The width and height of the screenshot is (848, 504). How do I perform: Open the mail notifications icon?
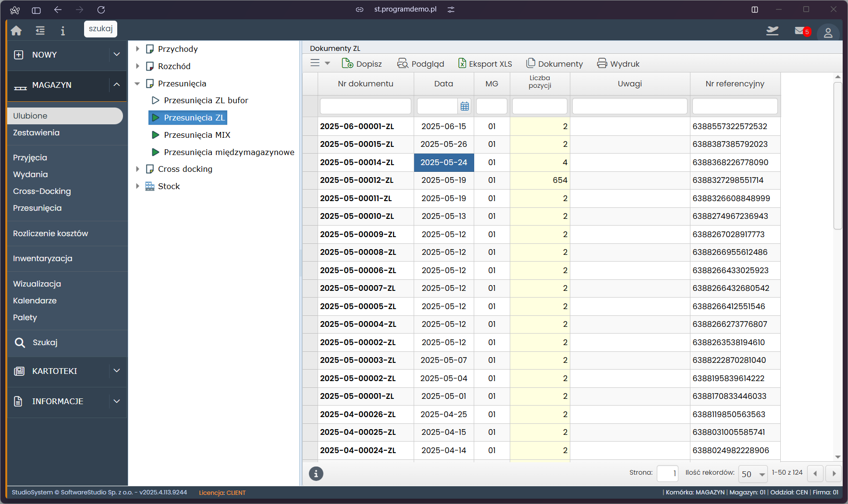(800, 31)
